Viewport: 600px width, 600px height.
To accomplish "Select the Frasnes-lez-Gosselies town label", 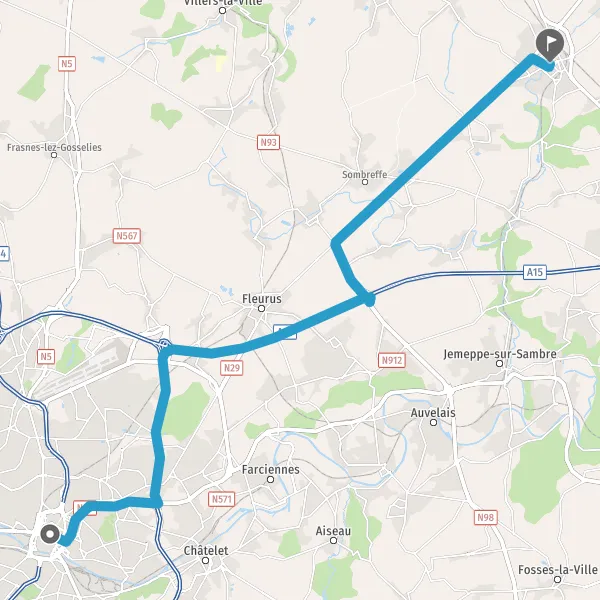I will (x=54, y=147).
